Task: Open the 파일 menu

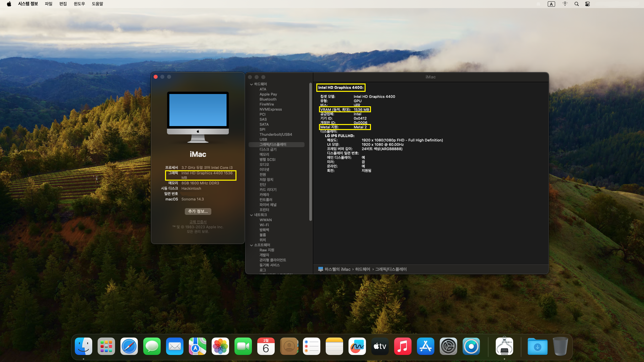Action: (x=49, y=4)
